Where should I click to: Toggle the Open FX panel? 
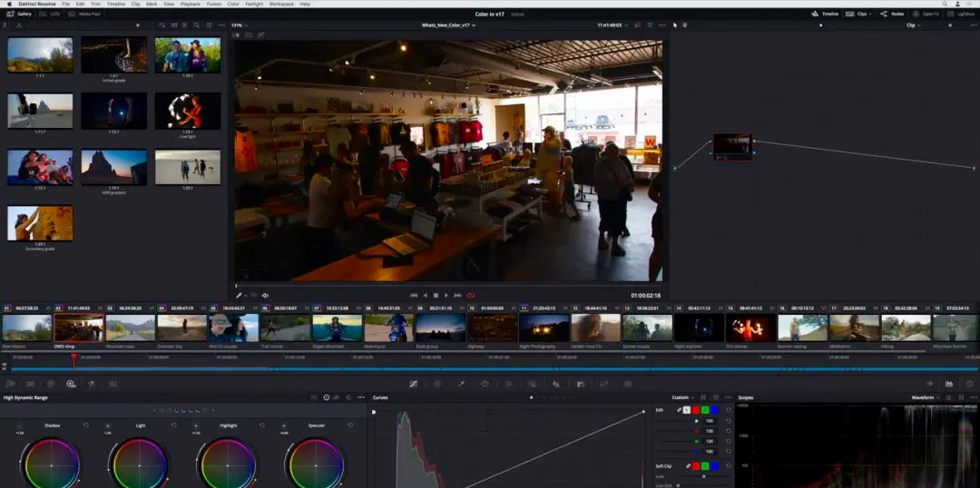click(x=925, y=14)
